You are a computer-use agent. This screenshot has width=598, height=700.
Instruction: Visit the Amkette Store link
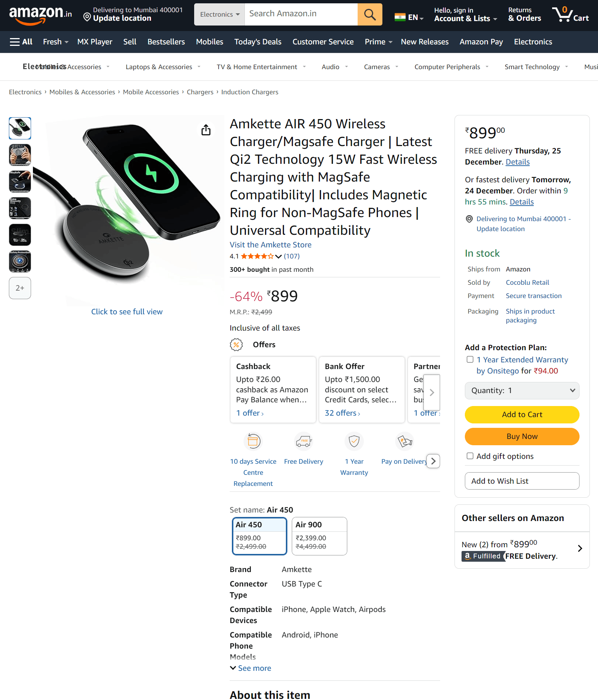click(270, 245)
